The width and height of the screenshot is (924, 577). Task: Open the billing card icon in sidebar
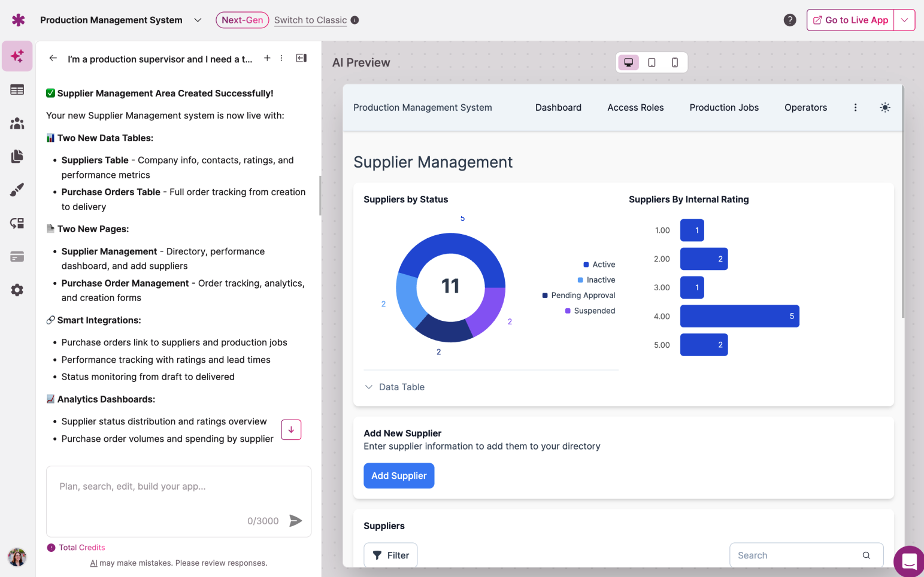17,256
